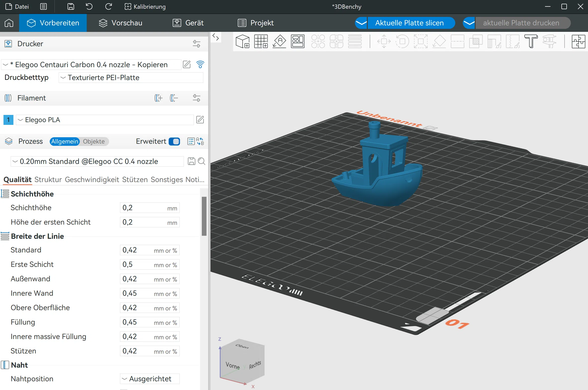Click the Erste Schicht line width field

click(150, 265)
